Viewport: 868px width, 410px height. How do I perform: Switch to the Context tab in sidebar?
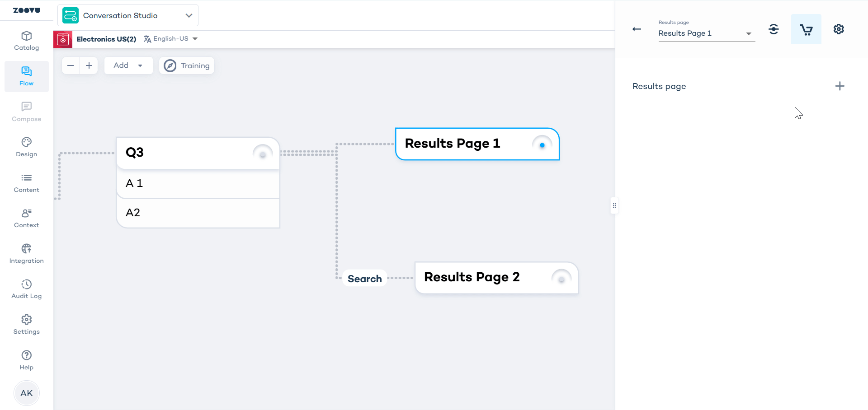26,218
